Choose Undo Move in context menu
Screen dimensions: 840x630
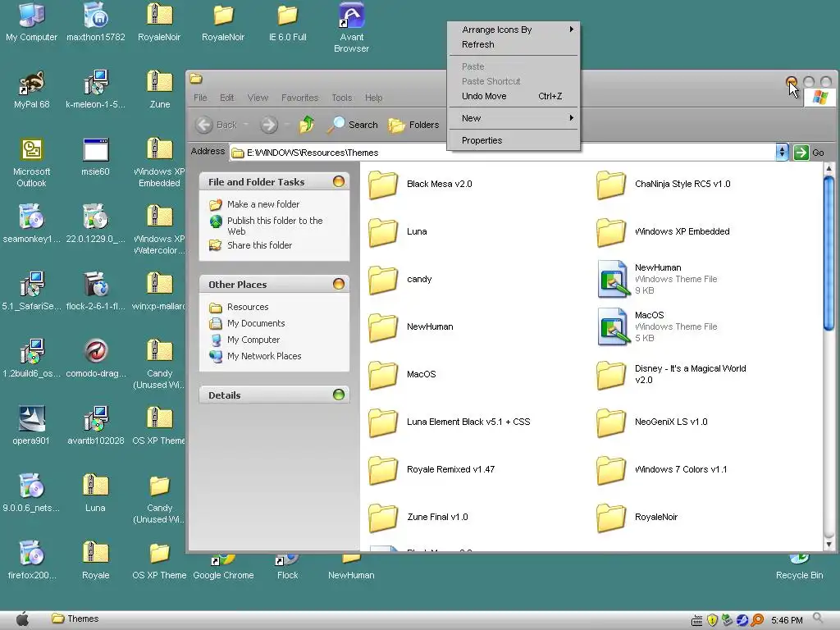[514, 97]
